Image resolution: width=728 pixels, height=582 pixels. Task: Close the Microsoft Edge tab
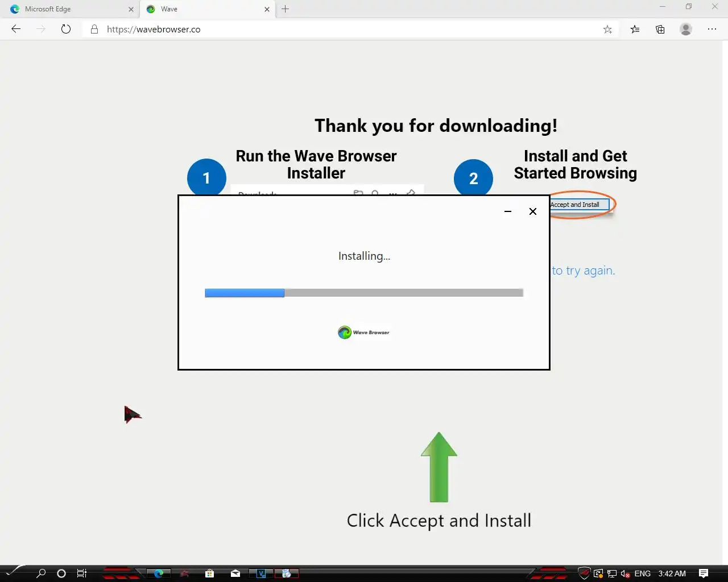[131, 9]
